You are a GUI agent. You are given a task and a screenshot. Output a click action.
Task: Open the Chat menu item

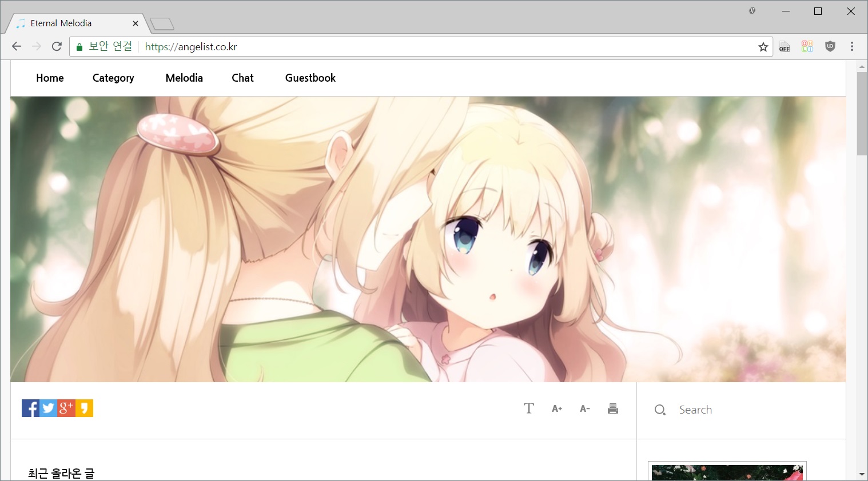click(x=242, y=78)
